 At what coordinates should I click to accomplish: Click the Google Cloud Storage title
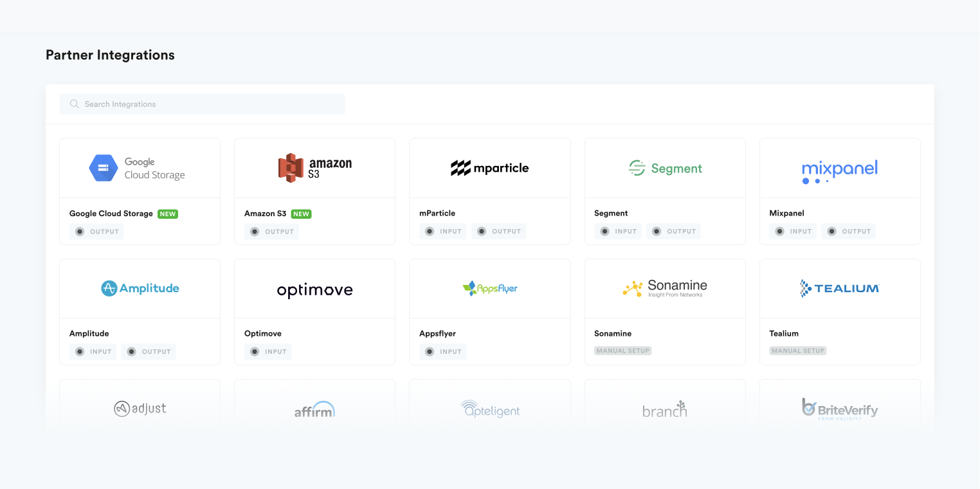pos(111,214)
